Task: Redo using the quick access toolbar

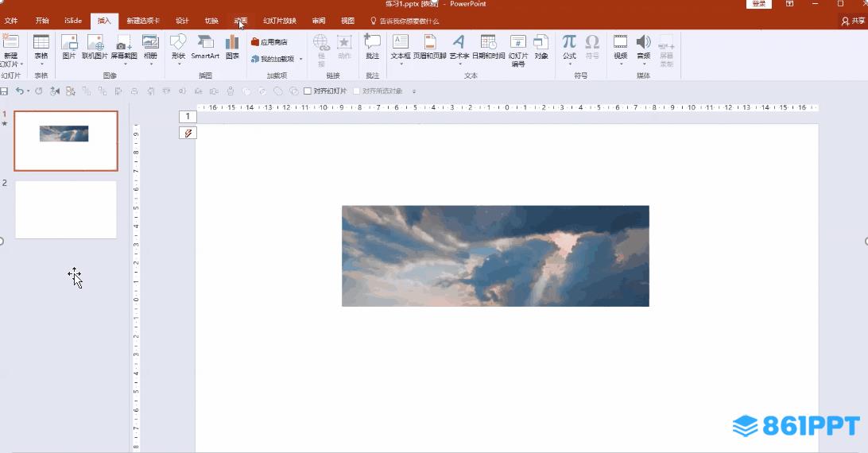Action: [39, 91]
